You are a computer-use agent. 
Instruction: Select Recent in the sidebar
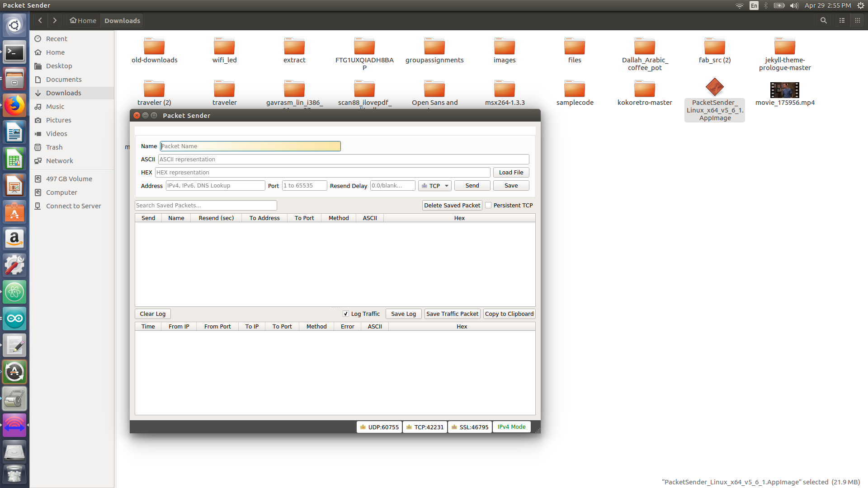57,39
